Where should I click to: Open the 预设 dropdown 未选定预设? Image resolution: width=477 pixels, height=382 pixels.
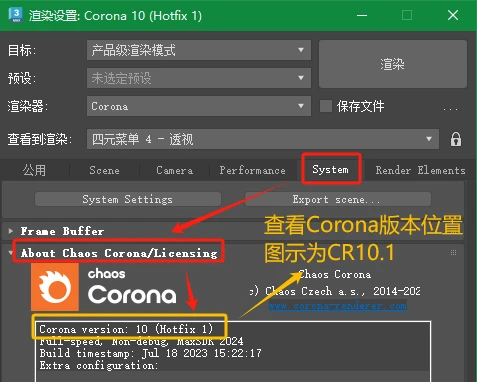coord(199,78)
